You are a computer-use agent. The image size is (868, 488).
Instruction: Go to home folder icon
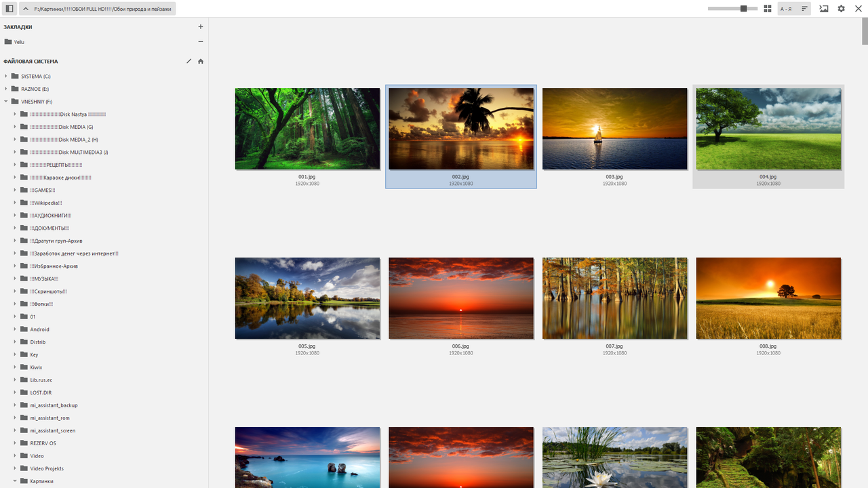(x=201, y=61)
